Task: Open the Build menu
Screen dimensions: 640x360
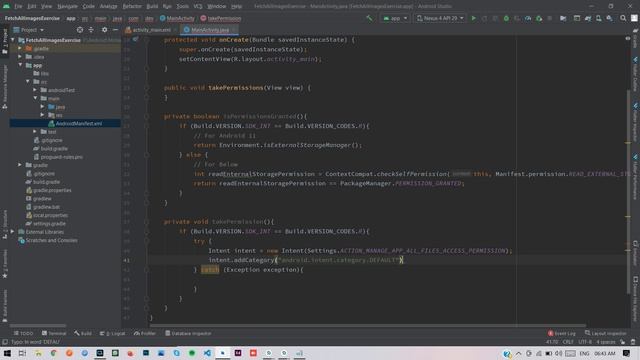Action: pyautogui.click(x=152, y=6)
